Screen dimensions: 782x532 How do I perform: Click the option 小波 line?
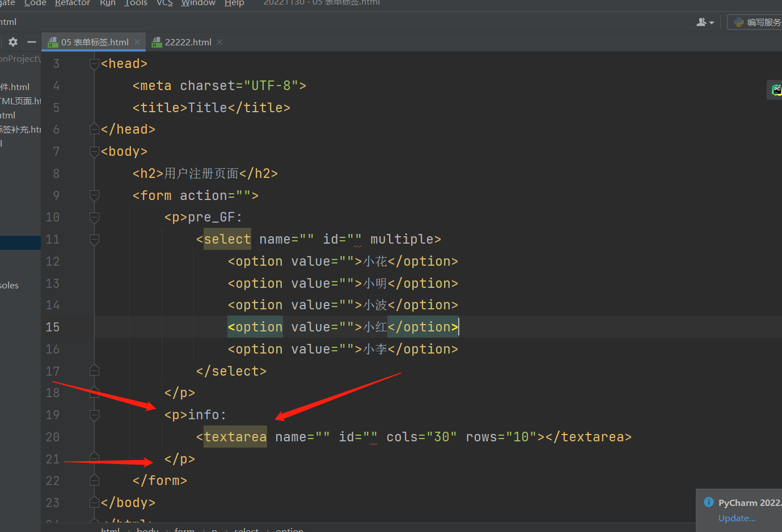343,305
